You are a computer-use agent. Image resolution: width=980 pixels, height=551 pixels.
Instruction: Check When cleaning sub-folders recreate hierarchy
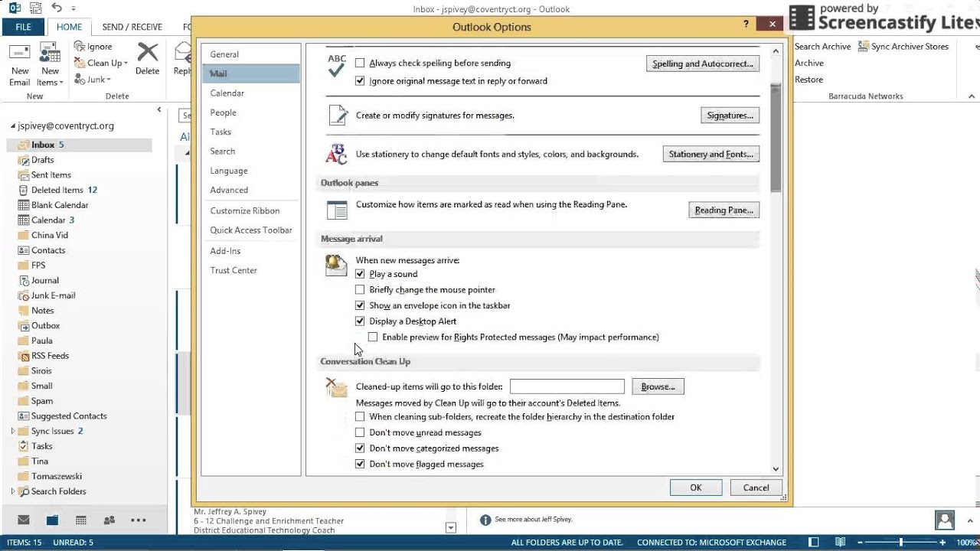coord(360,417)
